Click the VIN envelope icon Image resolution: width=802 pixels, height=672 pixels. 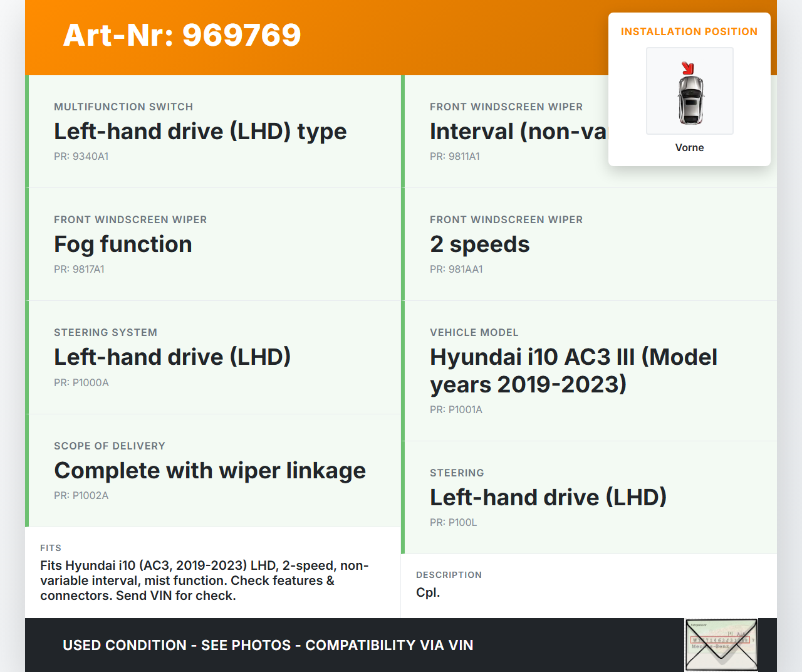[721, 645]
